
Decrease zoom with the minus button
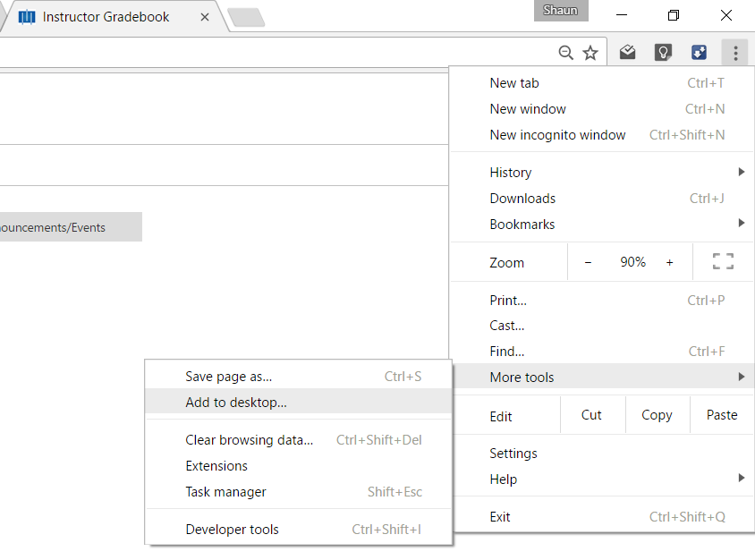pos(588,262)
